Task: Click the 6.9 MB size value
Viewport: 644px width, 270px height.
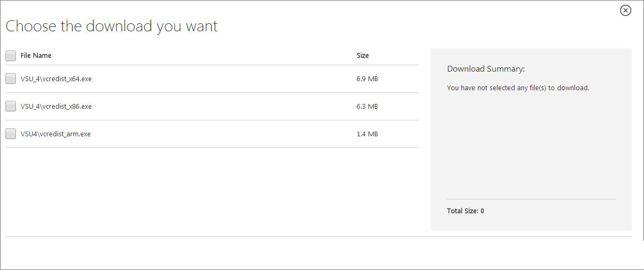Action: 367,79
